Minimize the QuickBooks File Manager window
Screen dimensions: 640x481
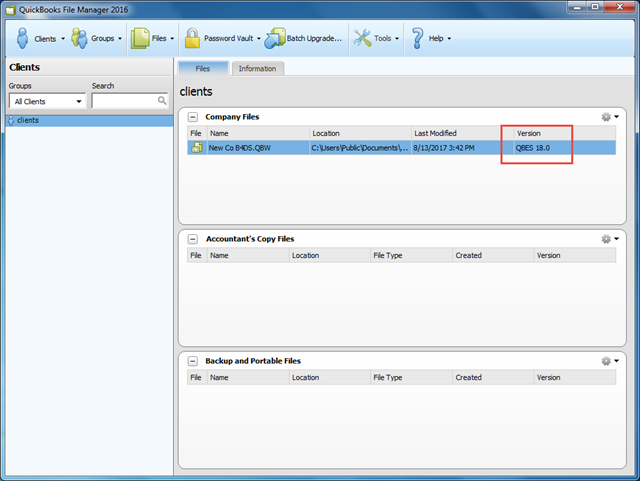pos(577,7)
